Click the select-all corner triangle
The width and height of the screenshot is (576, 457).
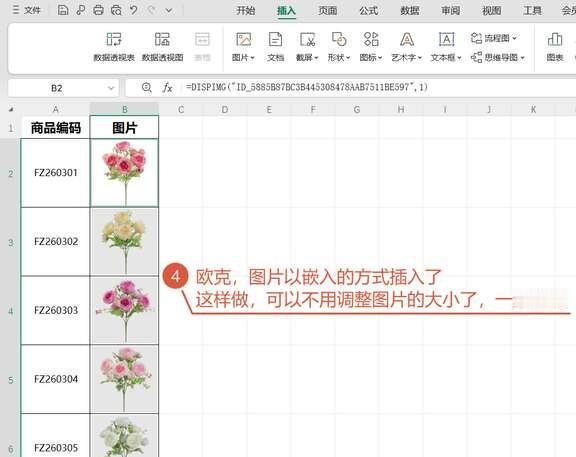point(11,109)
